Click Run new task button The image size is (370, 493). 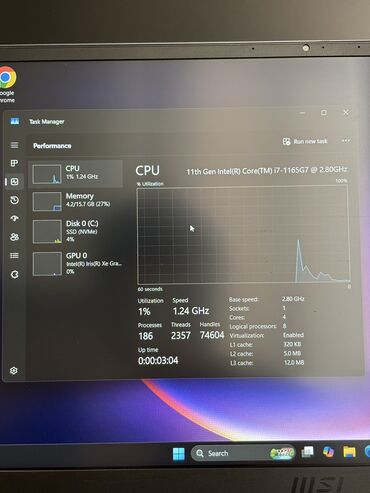coord(305,142)
